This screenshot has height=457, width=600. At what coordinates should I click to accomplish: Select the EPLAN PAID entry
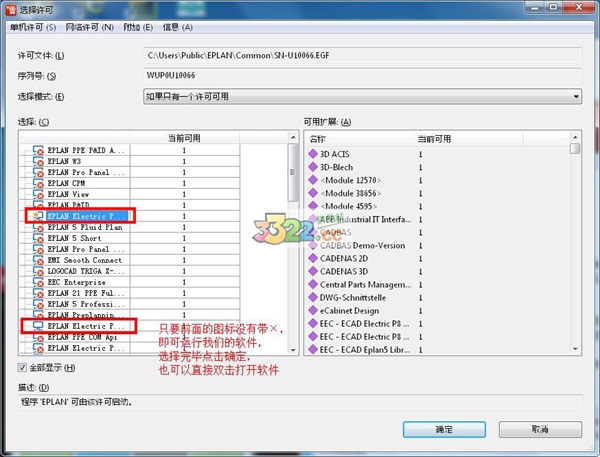[x=68, y=205]
